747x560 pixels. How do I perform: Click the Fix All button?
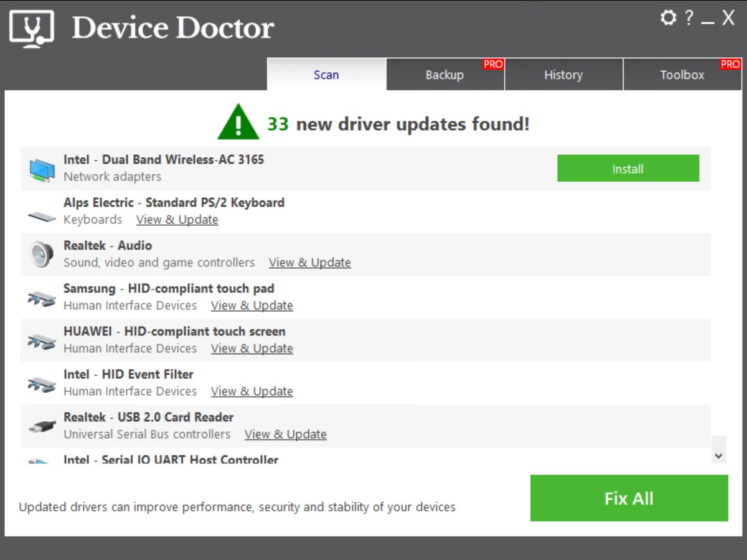click(x=629, y=498)
